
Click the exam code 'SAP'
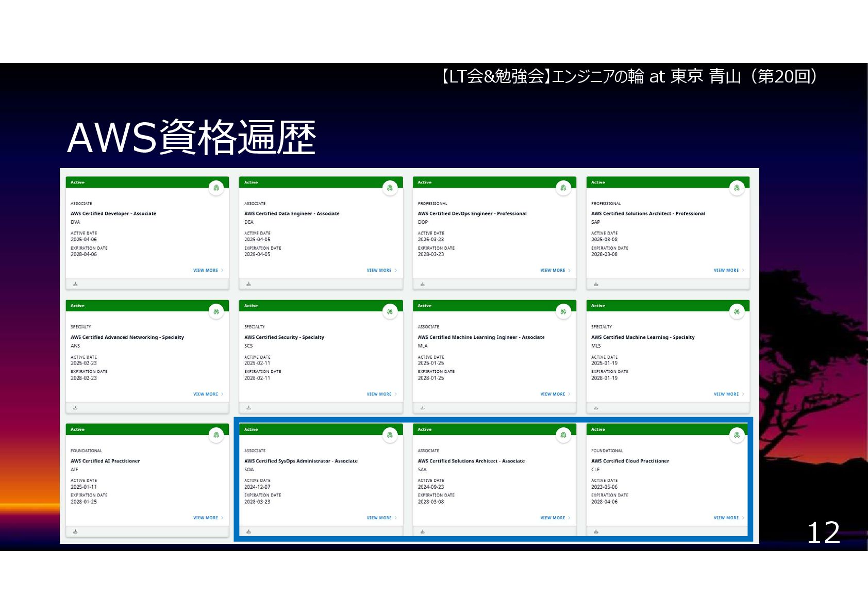click(595, 222)
